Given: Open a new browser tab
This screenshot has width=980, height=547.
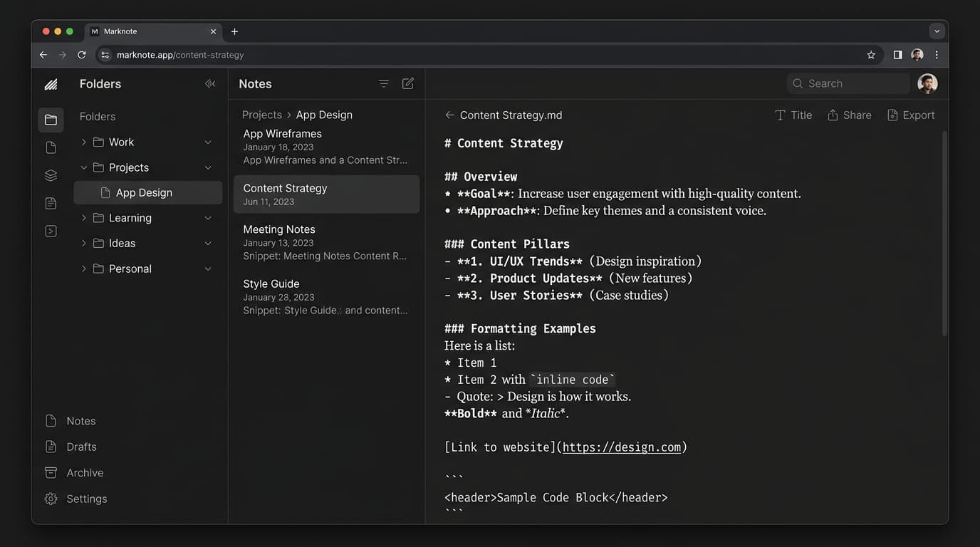Looking at the screenshot, I should (x=234, y=31).
